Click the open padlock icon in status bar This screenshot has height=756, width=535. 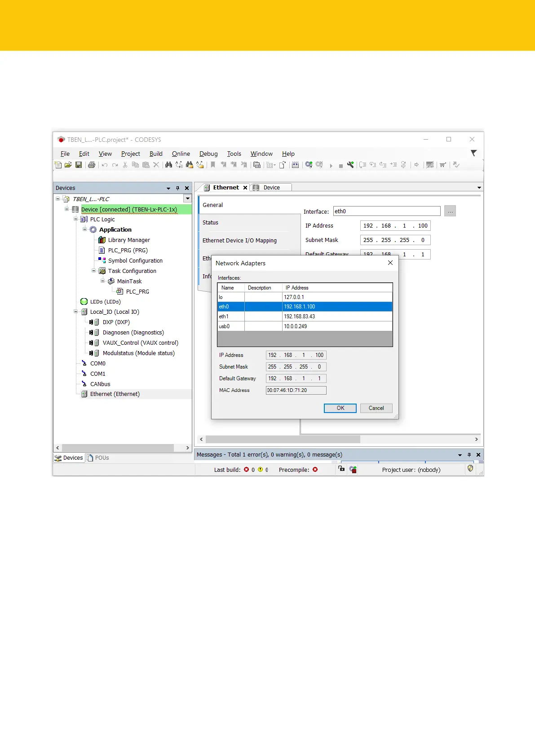[341, 469]
